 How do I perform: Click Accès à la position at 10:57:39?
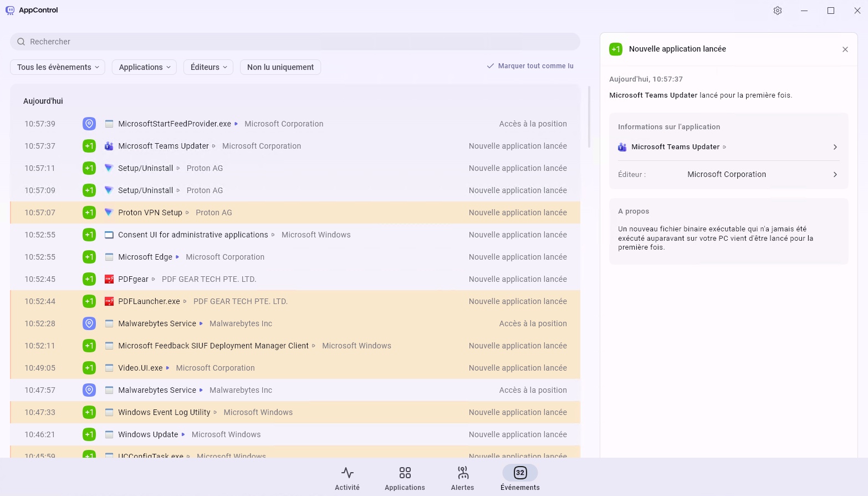[533, 124]
